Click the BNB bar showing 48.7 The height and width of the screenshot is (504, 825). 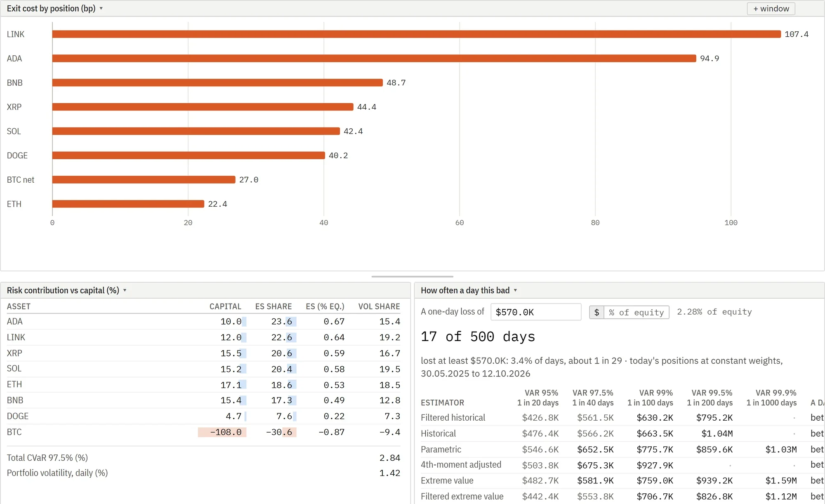coord(217,82)
